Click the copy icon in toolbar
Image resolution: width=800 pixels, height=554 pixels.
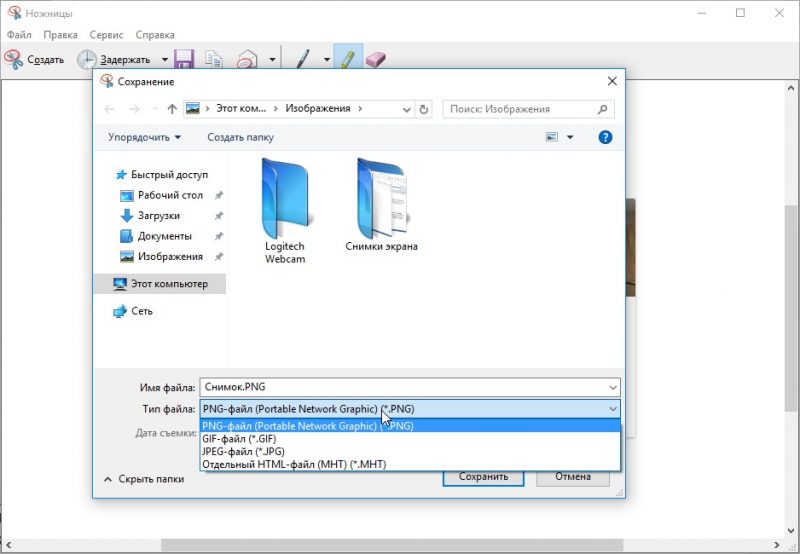coord(214,59)
